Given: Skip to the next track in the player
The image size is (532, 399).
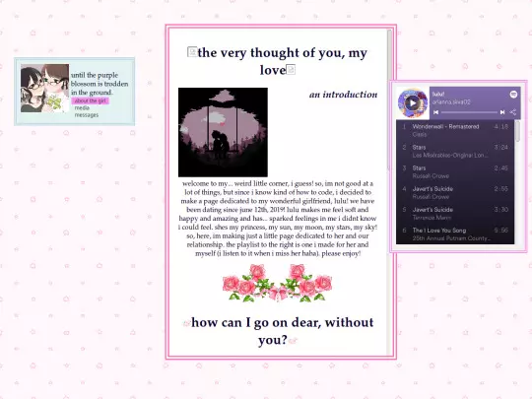Looking at the screenshot, I should tap(502, 112).
